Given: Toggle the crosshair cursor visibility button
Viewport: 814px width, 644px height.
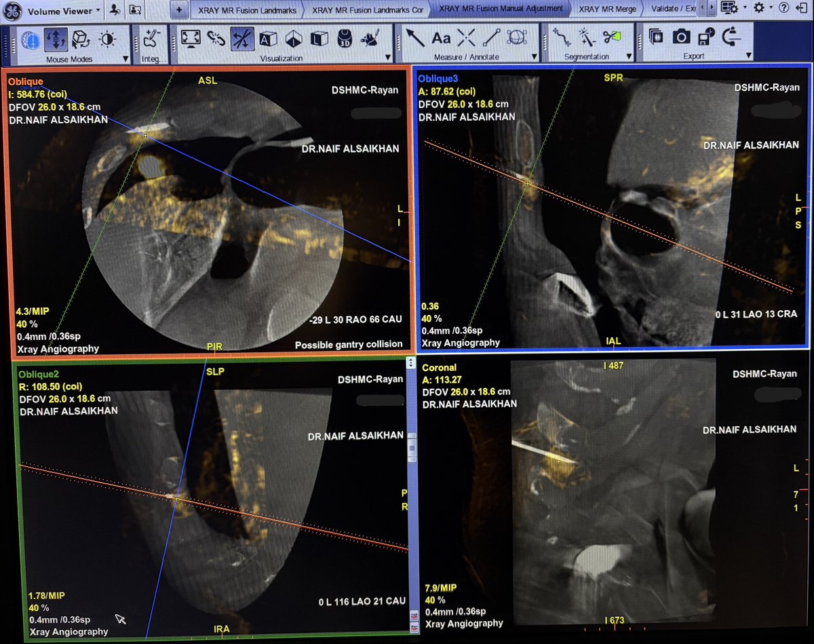Looking at the screenshot, I should click(241, 39).
